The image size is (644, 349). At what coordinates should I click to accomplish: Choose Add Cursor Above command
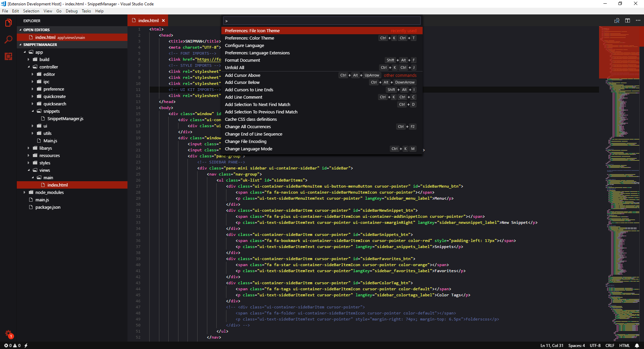[322, 75]
